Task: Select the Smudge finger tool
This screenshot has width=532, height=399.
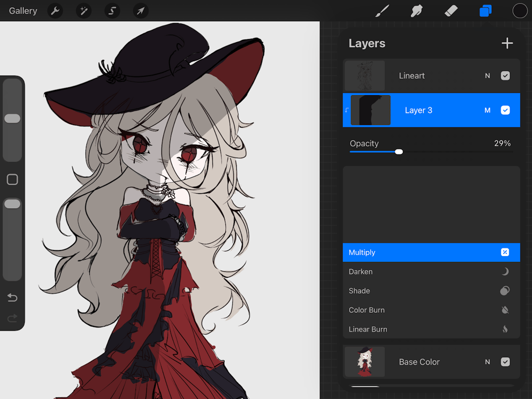Action: coord(417,11)
